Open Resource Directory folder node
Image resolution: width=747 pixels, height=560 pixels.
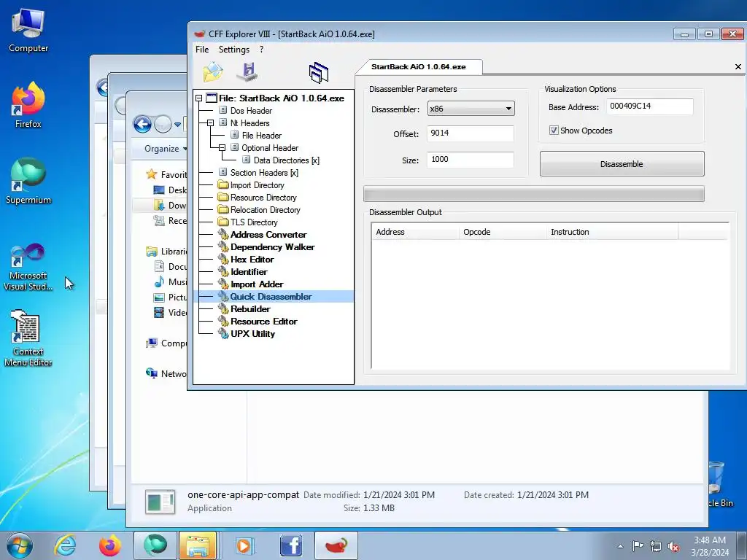click(263, 197)
